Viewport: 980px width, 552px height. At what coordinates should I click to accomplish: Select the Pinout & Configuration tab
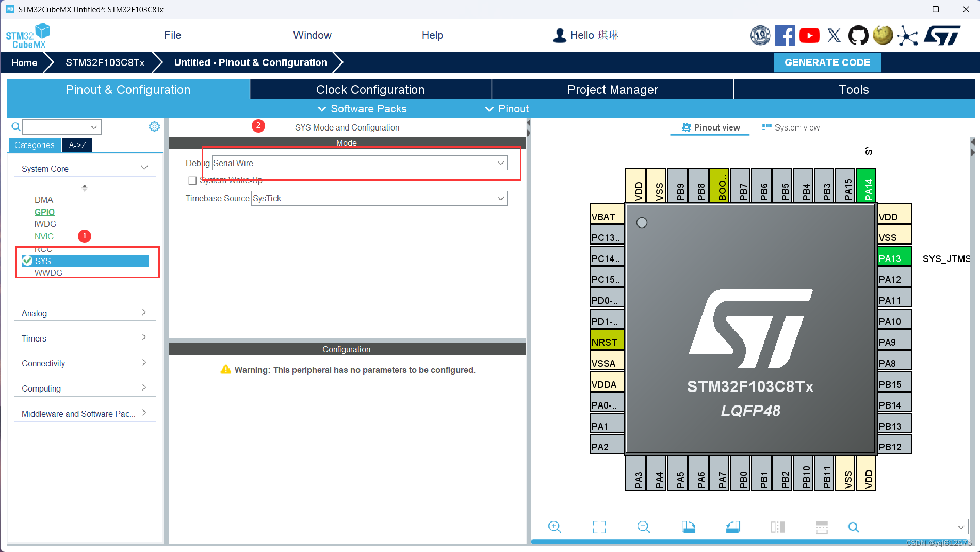point(128,89)
